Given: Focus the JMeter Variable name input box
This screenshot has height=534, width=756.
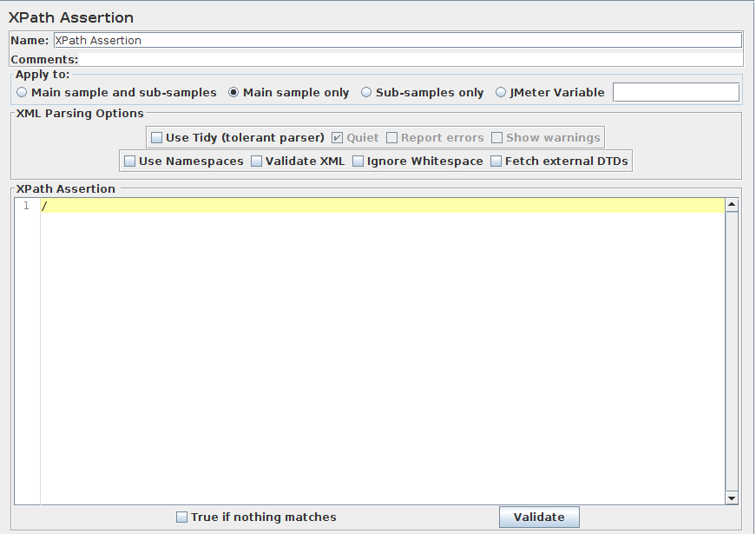Looking at the screenshot, I should tap(675, 92).
